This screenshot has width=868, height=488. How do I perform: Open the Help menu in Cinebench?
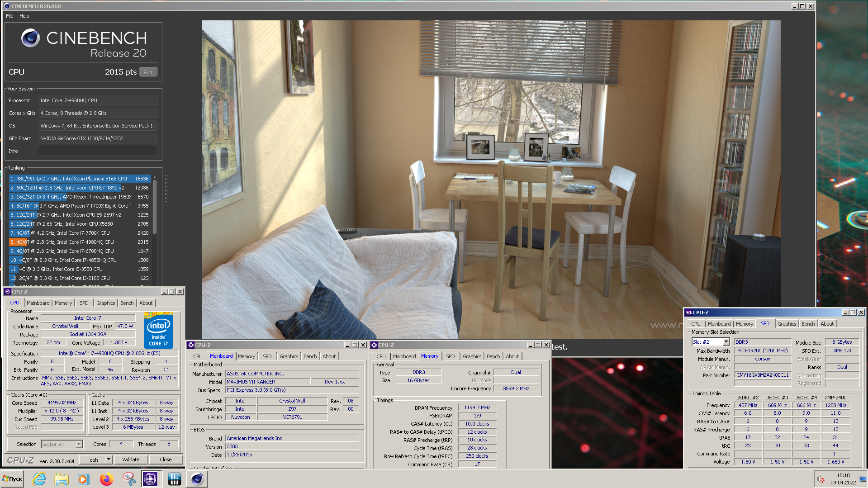click(x=24, y=16)
